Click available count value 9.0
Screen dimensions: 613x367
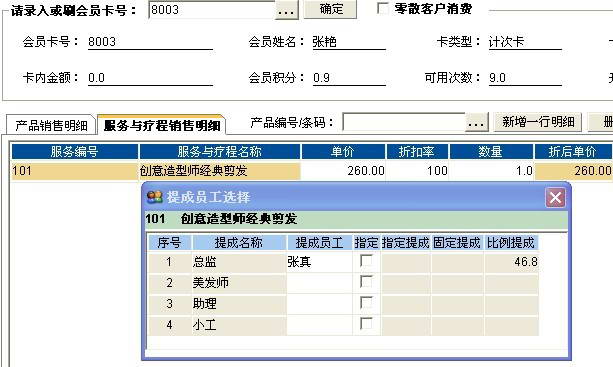point(497,78)
